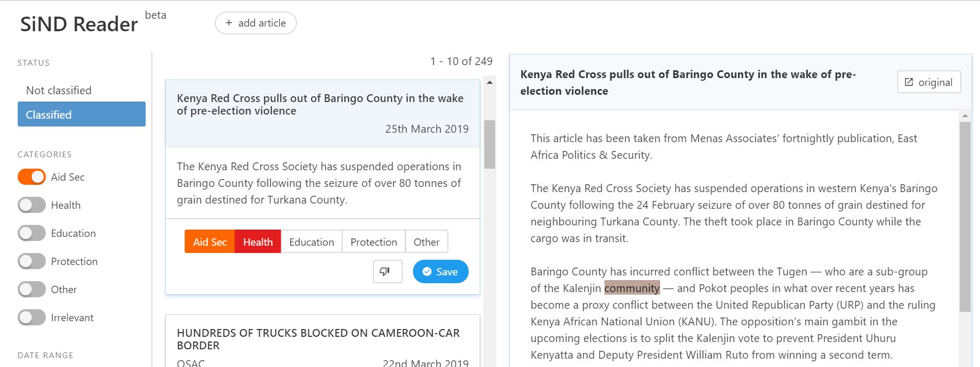Click the orange Aid Sec tag button

tap(210, 242)
